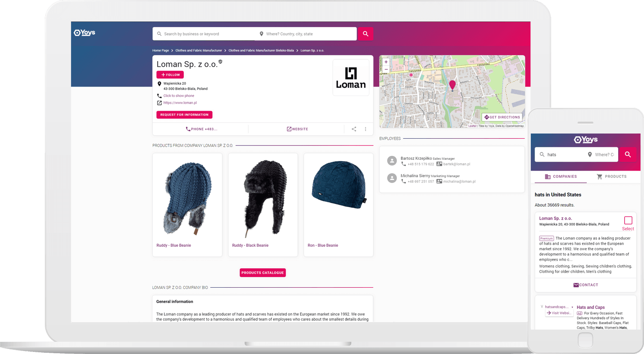Open the Products Catalogue
This screenshot has height=354, width=644.
pyautogui.click(x=263, y=273)
